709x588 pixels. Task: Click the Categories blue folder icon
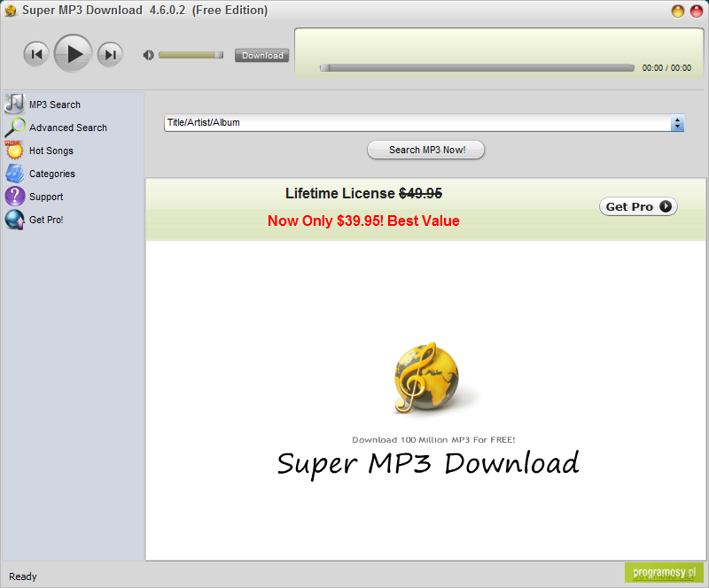click(15, 173)
